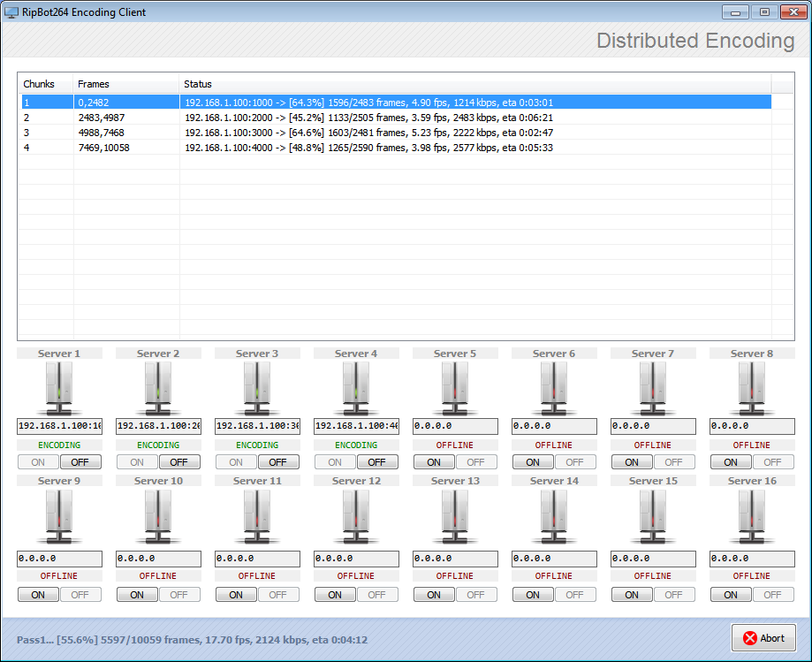Click Server 2 IP address field
The image size is (812, 662).
(x=158, y=426)
